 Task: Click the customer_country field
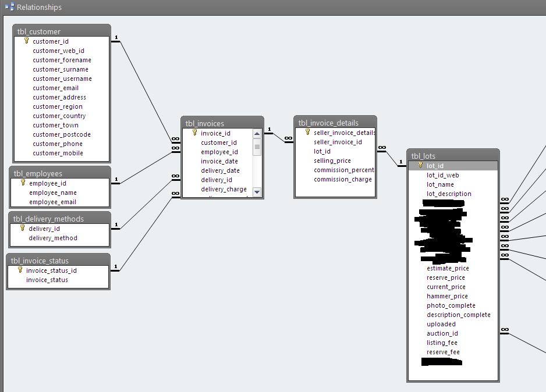point(59,116)
